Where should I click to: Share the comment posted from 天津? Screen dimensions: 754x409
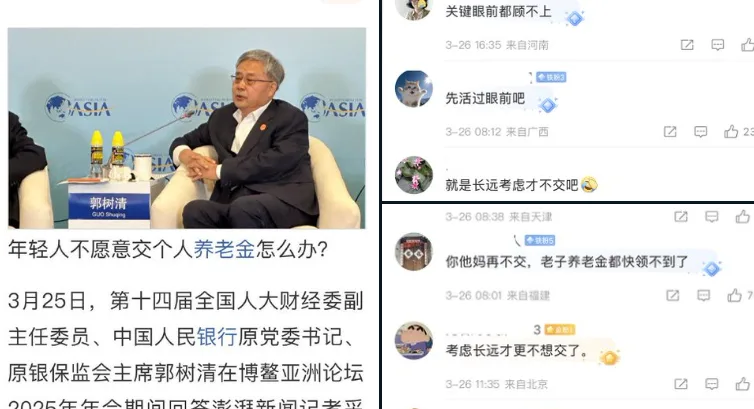[681, 216]
